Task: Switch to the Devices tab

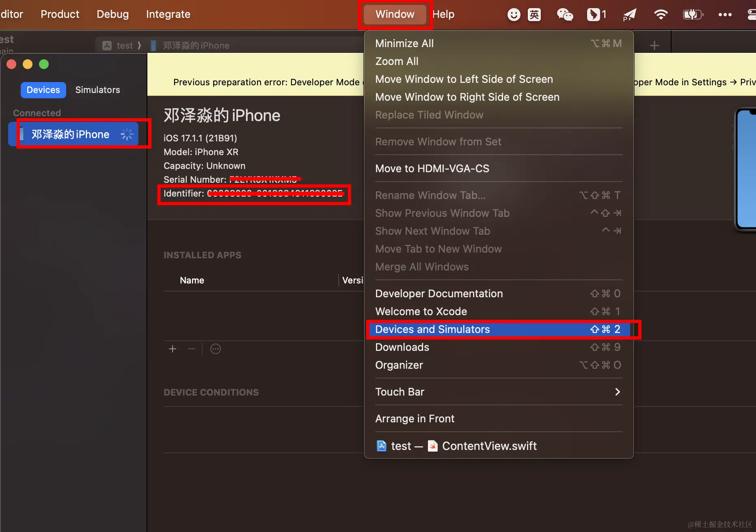Action: coord(43,90)
